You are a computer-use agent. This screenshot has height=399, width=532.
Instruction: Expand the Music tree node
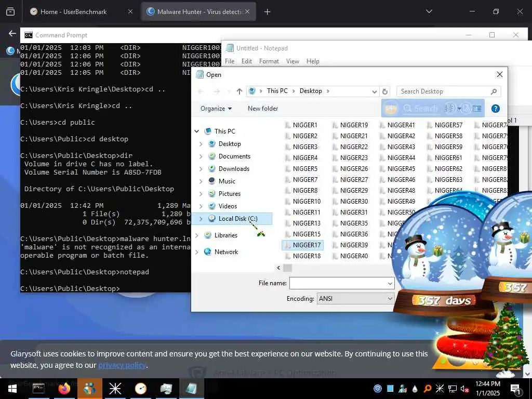201,181
